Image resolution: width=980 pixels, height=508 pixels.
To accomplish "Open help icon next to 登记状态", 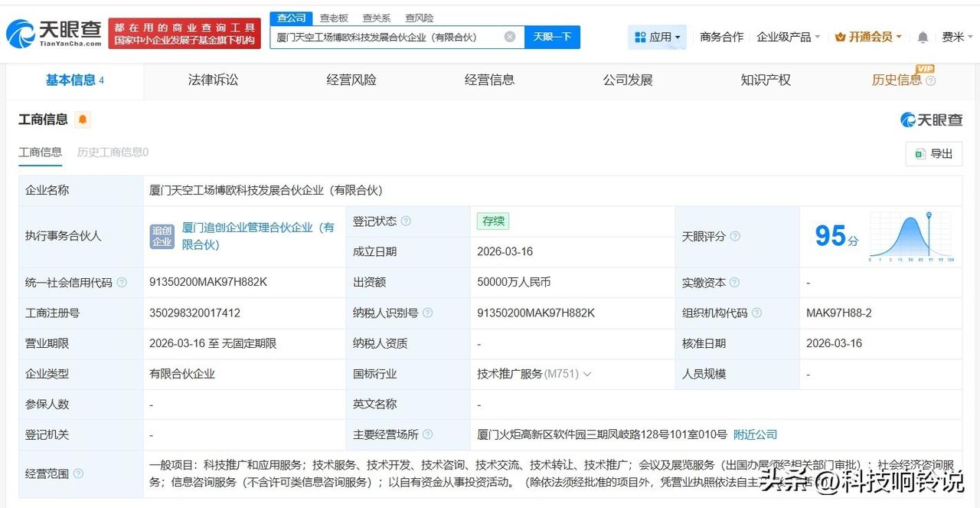I will [406, 221].
